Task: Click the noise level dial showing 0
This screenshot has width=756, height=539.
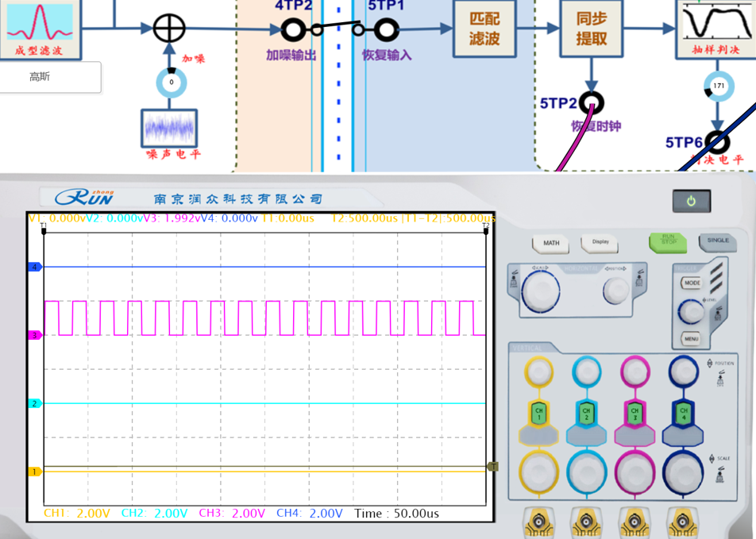Action: click(x=171, y=83)
